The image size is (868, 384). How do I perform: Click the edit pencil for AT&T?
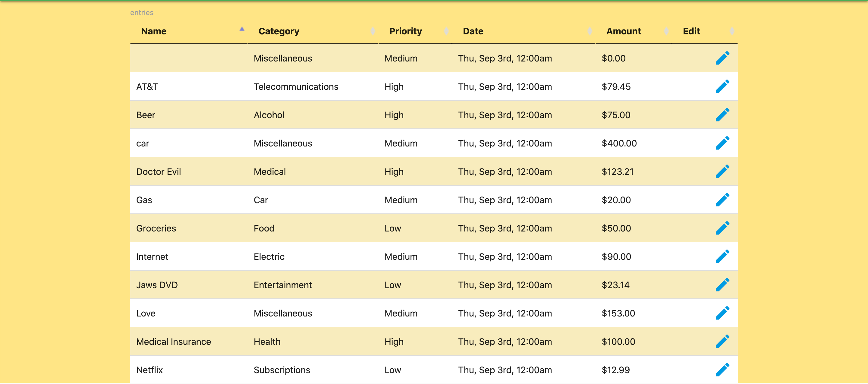pos(722,87)
